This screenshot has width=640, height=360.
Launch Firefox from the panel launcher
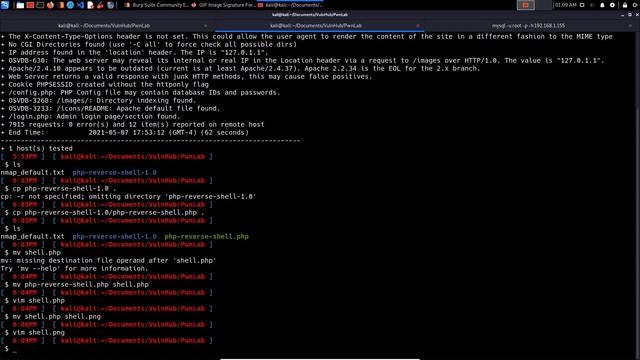click(50, 5)
